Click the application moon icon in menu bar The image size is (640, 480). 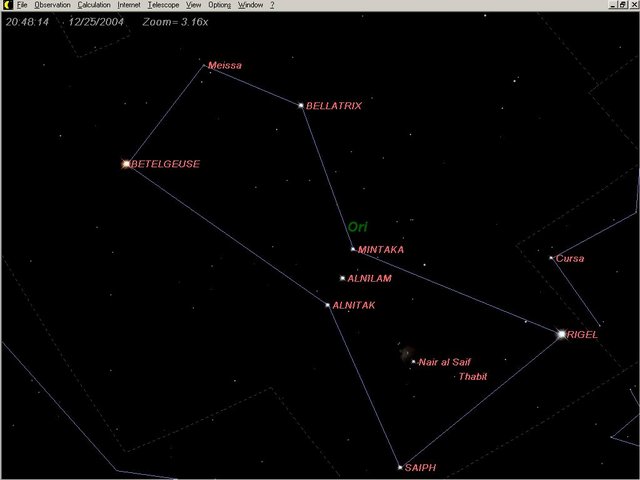tap(6, 5)
